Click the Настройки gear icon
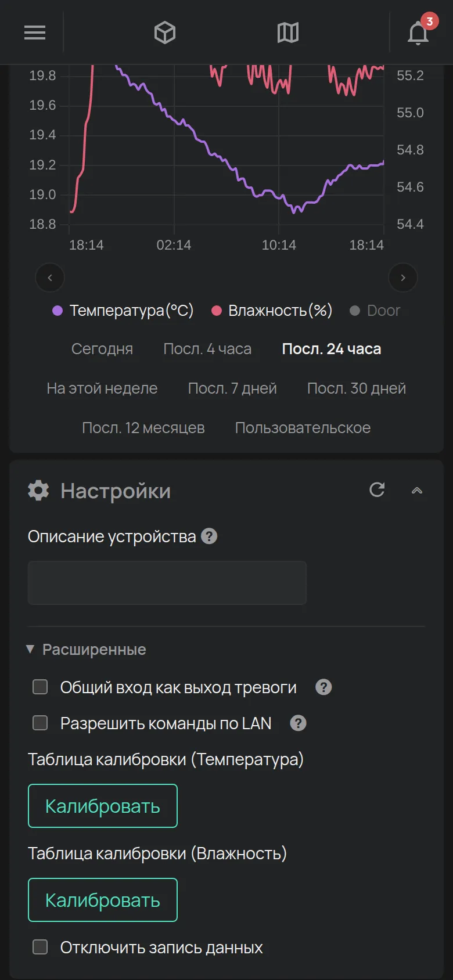Viewport: 453px width, 980px height. pyautogui.click(x=38, y=491)
